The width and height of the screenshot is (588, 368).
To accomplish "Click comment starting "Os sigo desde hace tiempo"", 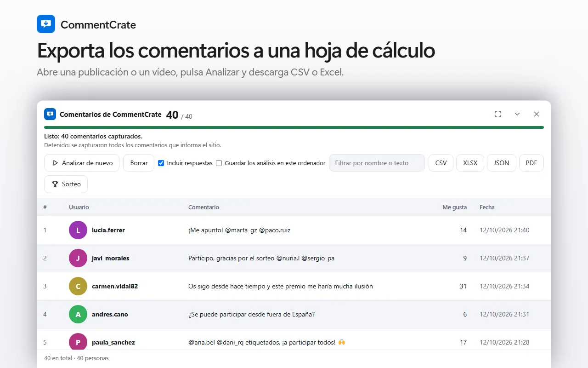I will (281, 286).
